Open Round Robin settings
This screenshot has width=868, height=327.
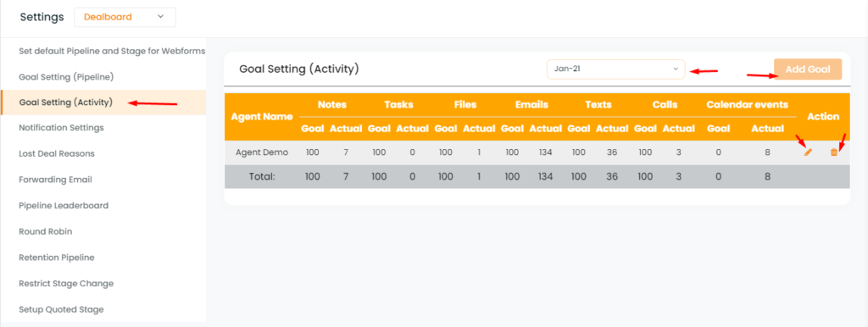click(46, 231)
